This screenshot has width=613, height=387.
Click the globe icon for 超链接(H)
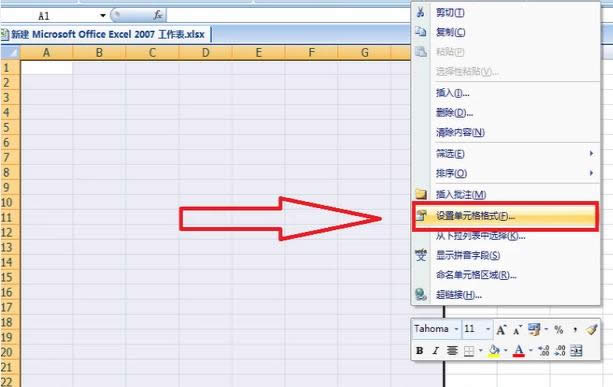click(x=421, y=294)
